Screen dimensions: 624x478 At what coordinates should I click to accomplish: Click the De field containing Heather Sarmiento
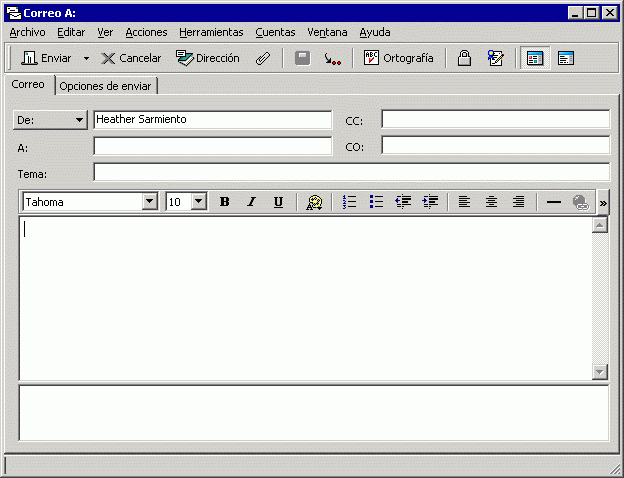[213, 119]
